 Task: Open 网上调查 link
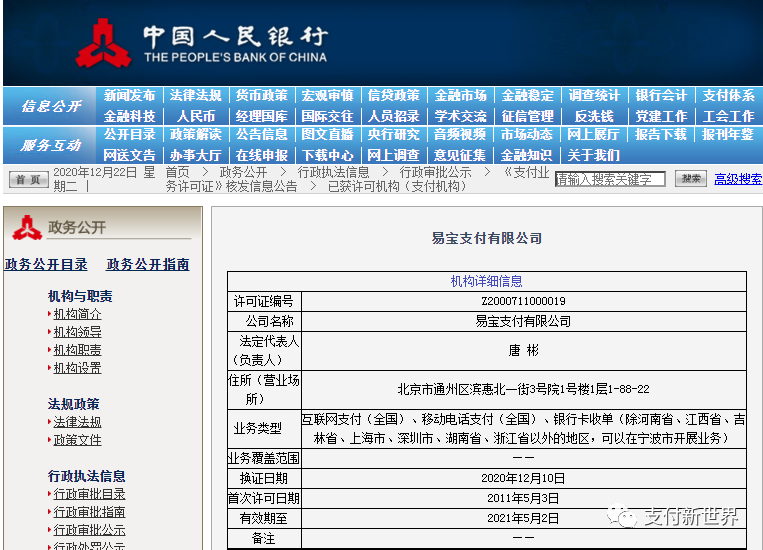click(x=394, y=155)
